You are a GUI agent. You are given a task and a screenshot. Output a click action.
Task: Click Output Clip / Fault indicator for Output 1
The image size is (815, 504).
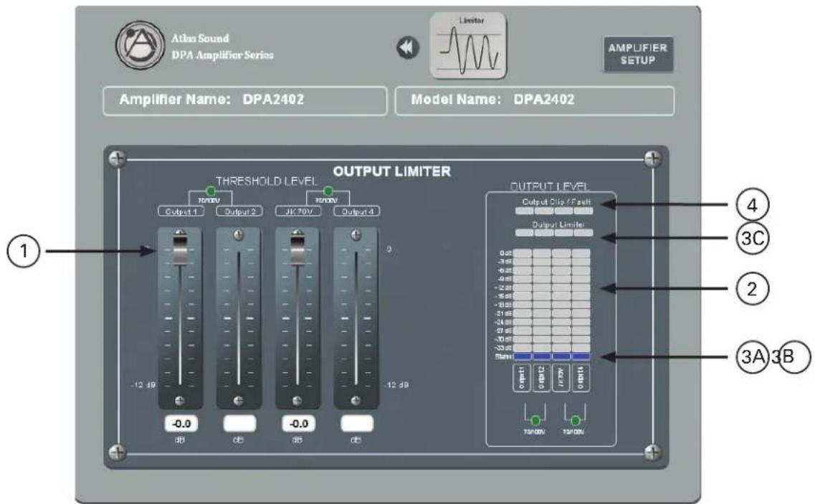pos(524,211)
